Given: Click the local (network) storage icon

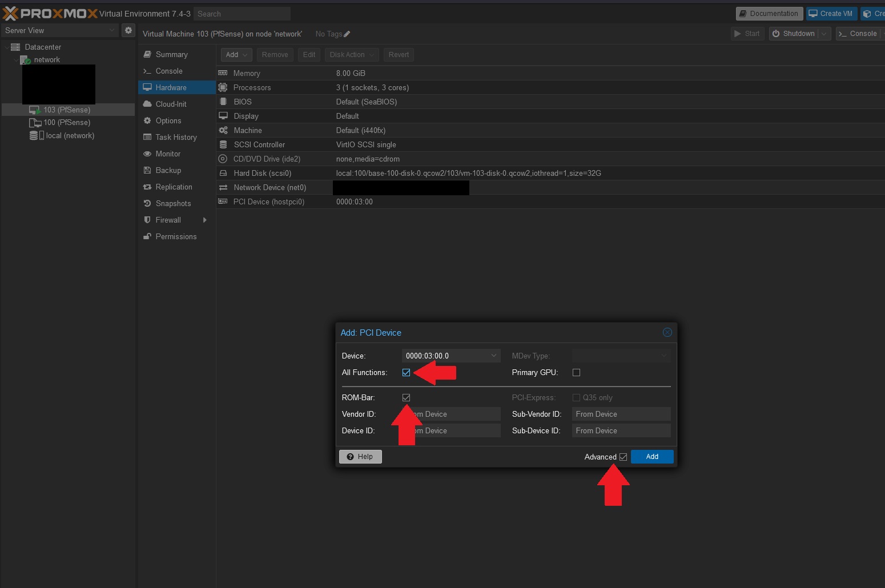Looking at the screenshot, I should click(x=37, y=135).
